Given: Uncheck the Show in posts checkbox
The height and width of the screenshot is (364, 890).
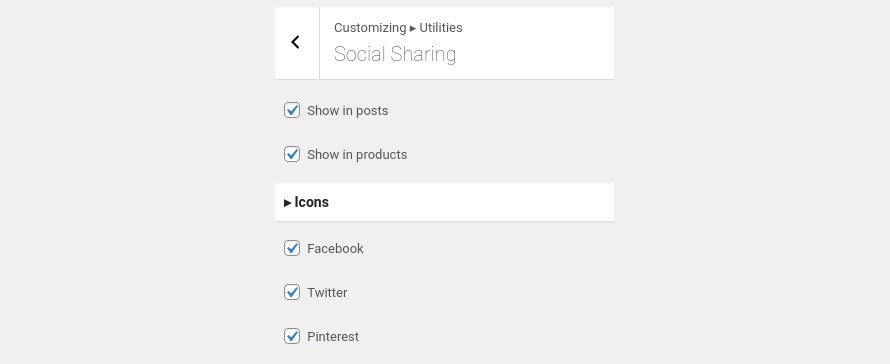Looking at the screenshot, I should click(x=292, y=110).
